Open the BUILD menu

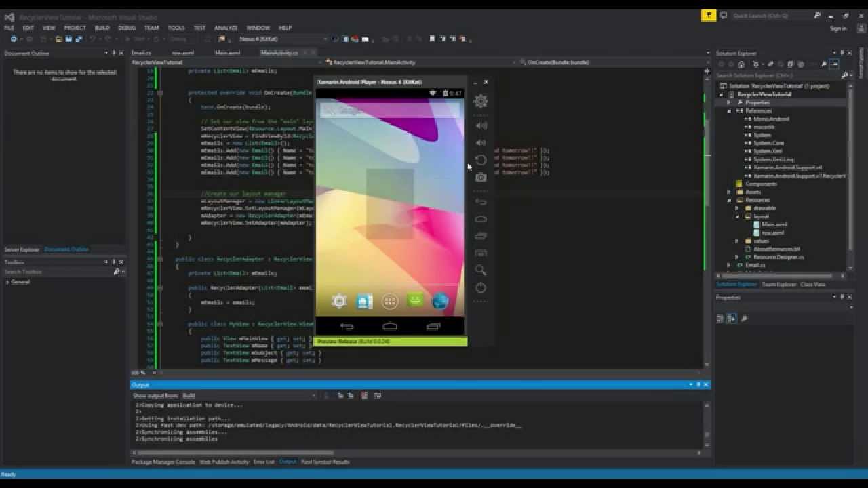102,28
